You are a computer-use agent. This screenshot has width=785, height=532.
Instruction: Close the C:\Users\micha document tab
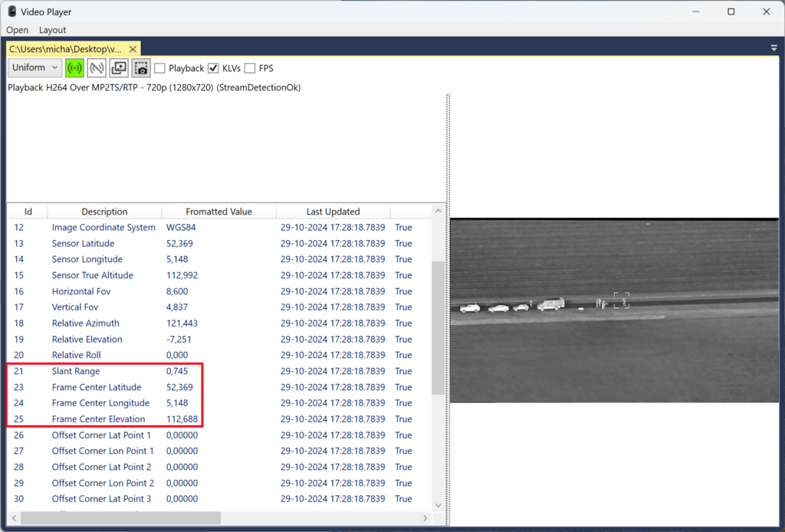[x=133, y=48]
